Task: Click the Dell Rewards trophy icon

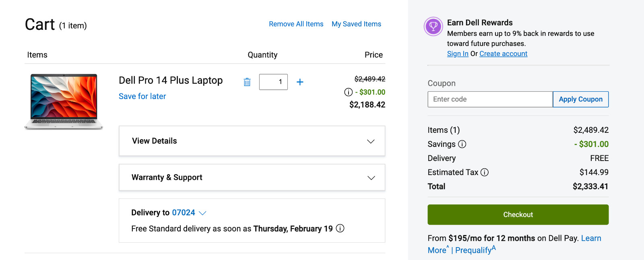Action: click(x=433, y=27)
